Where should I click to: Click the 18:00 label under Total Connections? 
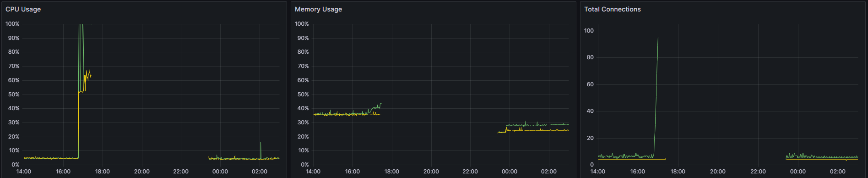click(x=678, y=172)
